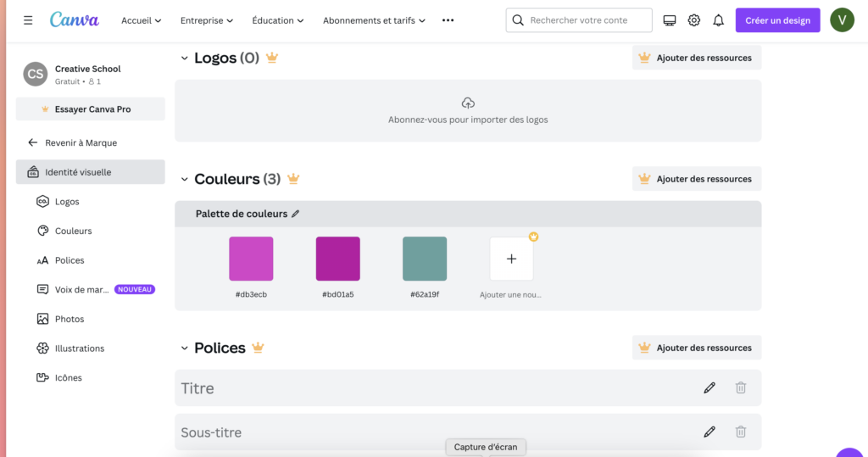
Task: Delete the Sous-titre font style
Action: (740, 432)
